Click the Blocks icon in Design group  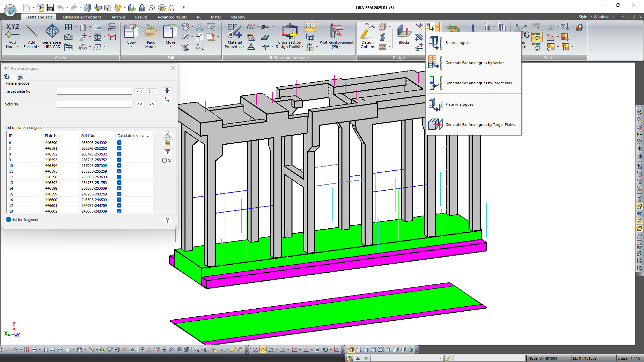click(x=404, y=33)
